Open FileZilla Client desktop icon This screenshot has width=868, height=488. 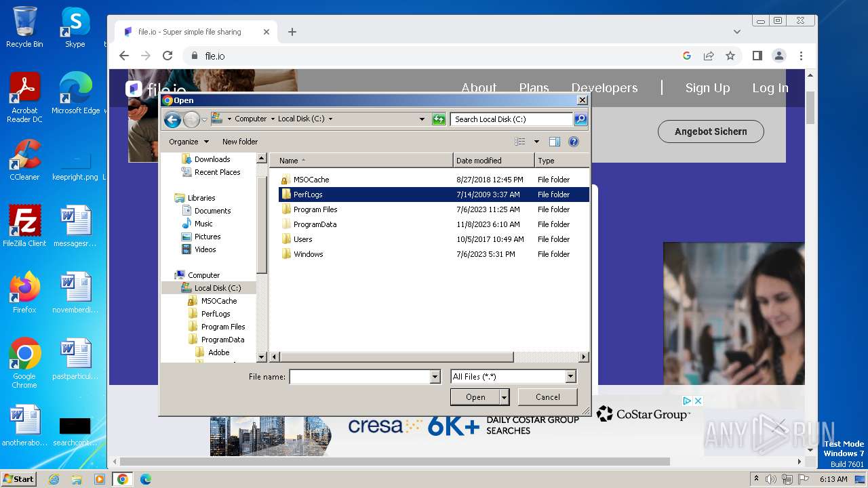point(24,226)
